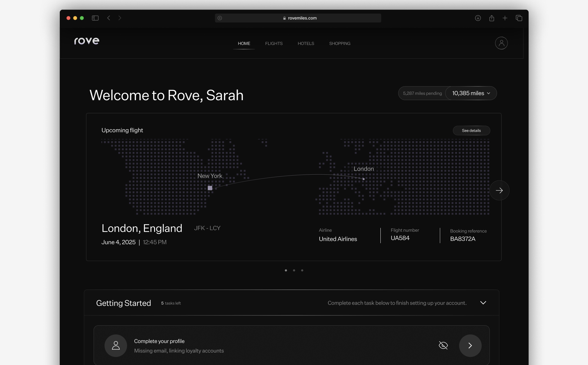Hide the Complete your profile task
The height and width of the screenshot is (365, 588).
443,345
